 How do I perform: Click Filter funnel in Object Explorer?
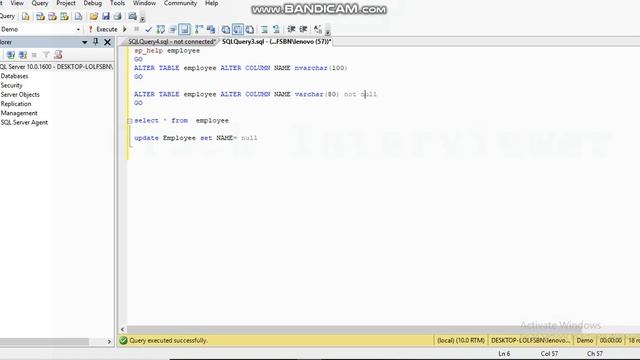click(x=46, y=55)
